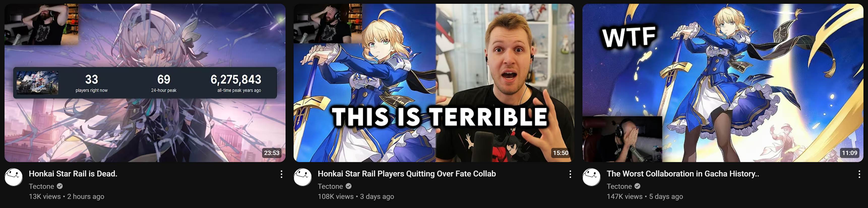Open "Honkai Star Rail is Dead." video title

[x=73, y=174]
